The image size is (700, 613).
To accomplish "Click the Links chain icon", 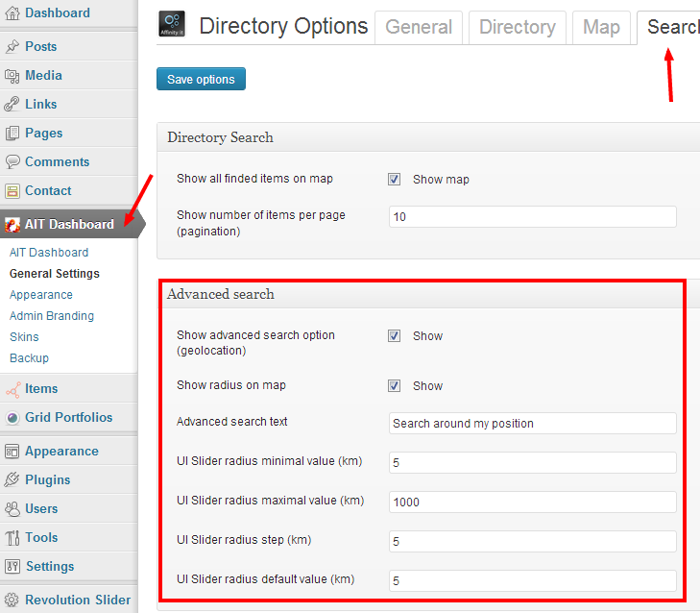I will pyautogui.click(x=12, y=104).
